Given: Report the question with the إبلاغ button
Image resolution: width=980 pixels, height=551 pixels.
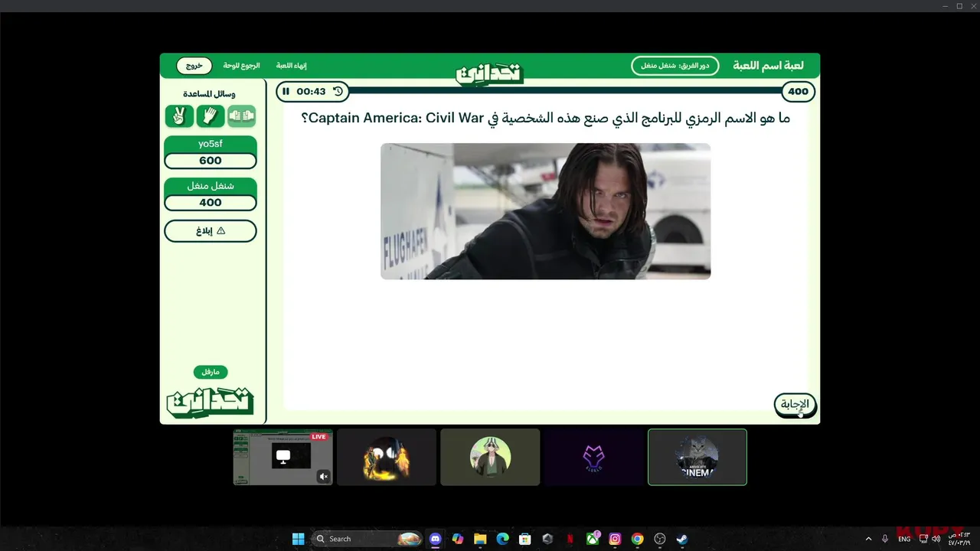Looking at the screenshot, I should tap(211, 230).
